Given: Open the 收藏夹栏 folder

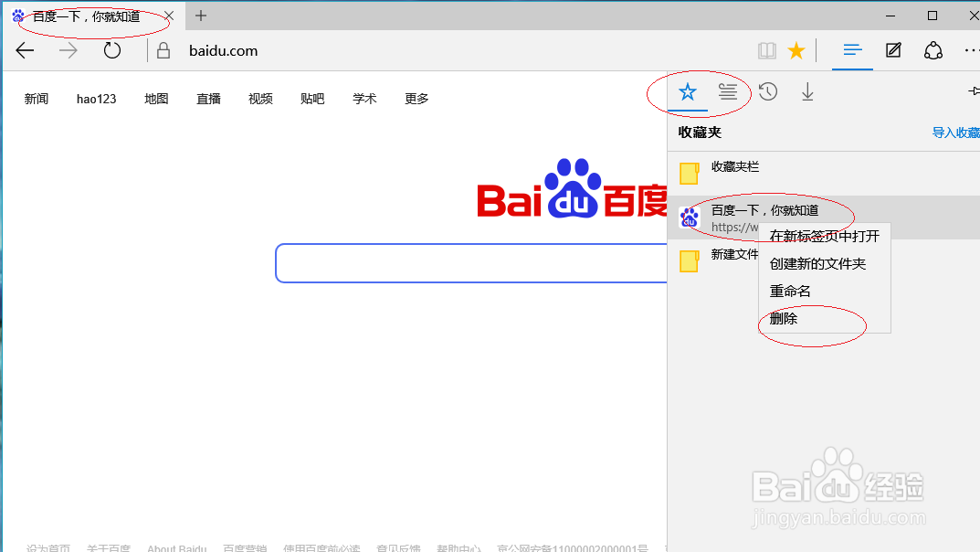Looking at the screenshot, I should pyautogui.click(x=824, y=173).
